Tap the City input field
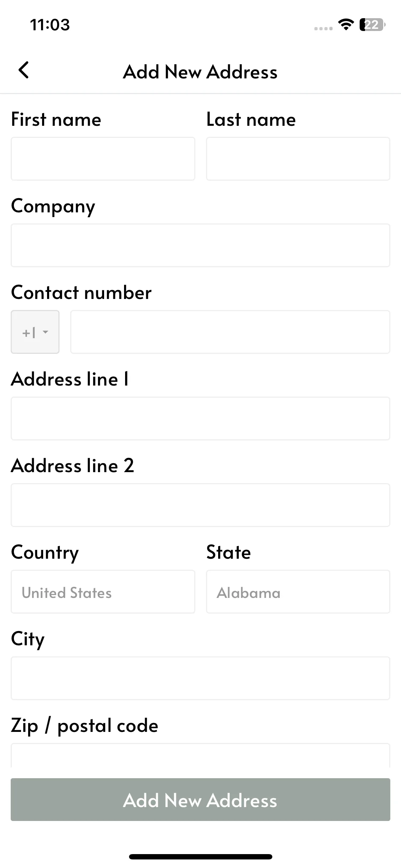The image size is (401, 868). click(200, 678)
